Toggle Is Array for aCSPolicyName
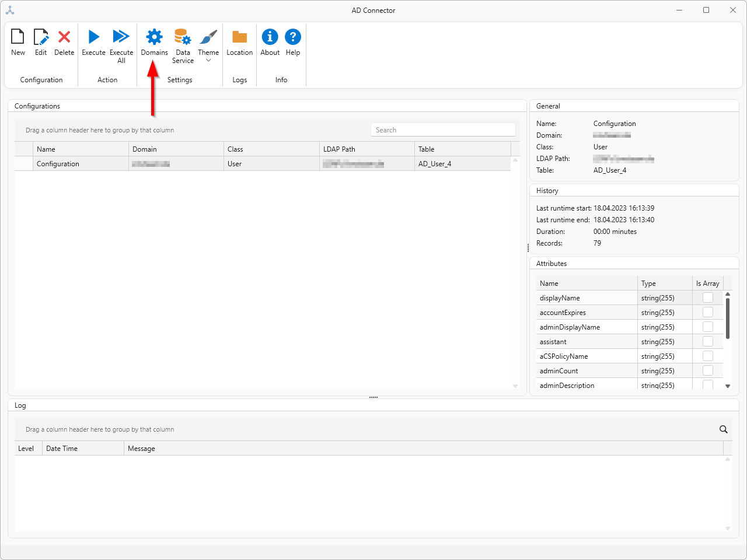Screen dimensions: 747x560 [708, 356]
